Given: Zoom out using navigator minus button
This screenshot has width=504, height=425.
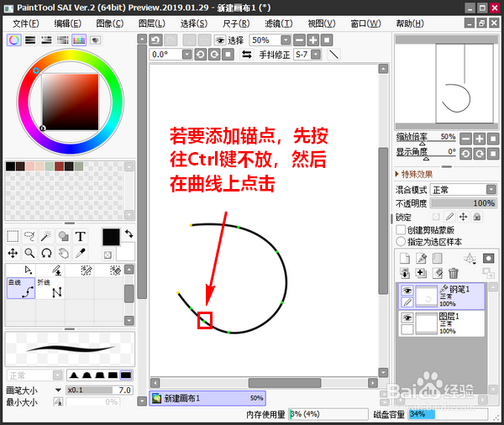Looking at the screenshot, I should tap(465, 139).
